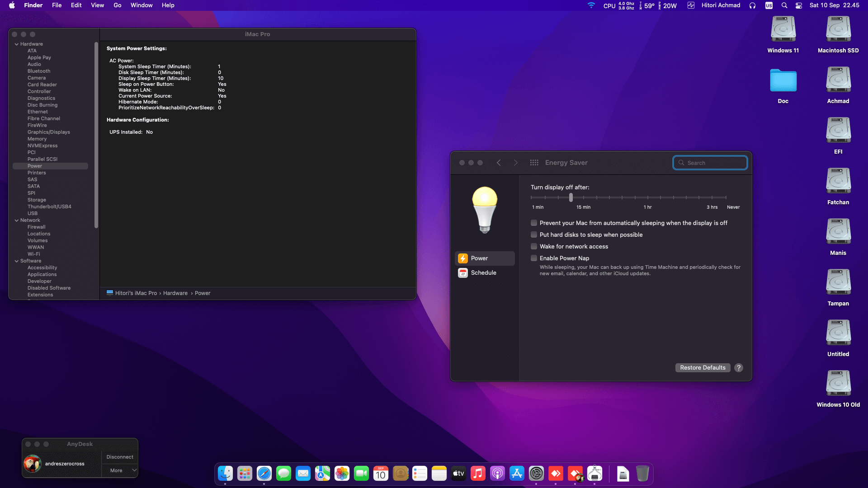Image resolution: width=868 pixels, height=488 pixels.
Task: Check Put hard disks to sleep option
Action: tap(534, 235)
